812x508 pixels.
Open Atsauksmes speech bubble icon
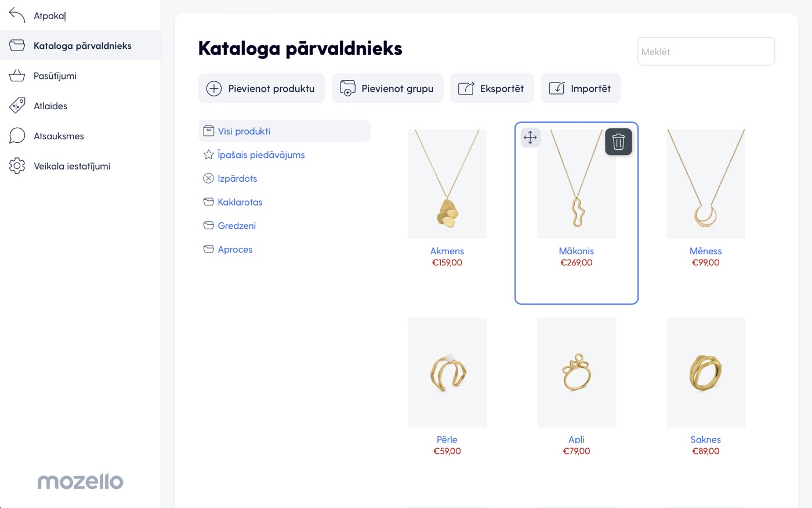[17, 136]
